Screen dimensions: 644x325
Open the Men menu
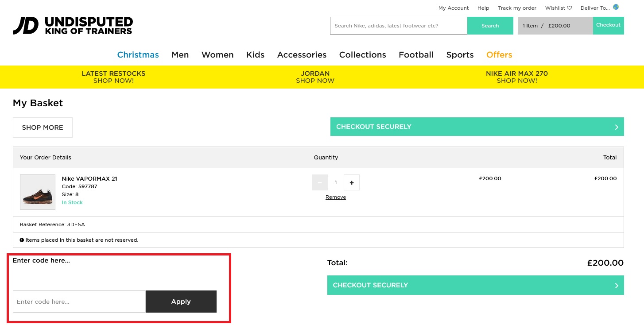tap(180, 55)
